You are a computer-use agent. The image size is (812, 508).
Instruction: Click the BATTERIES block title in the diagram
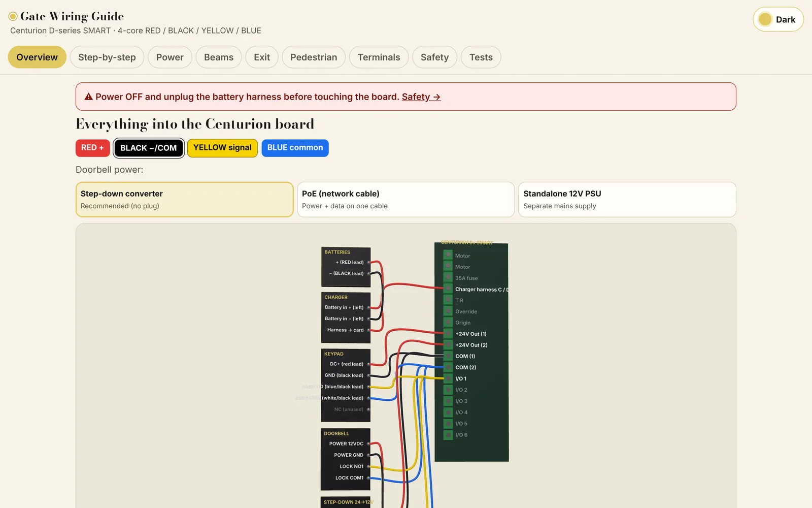click(337, 252)
